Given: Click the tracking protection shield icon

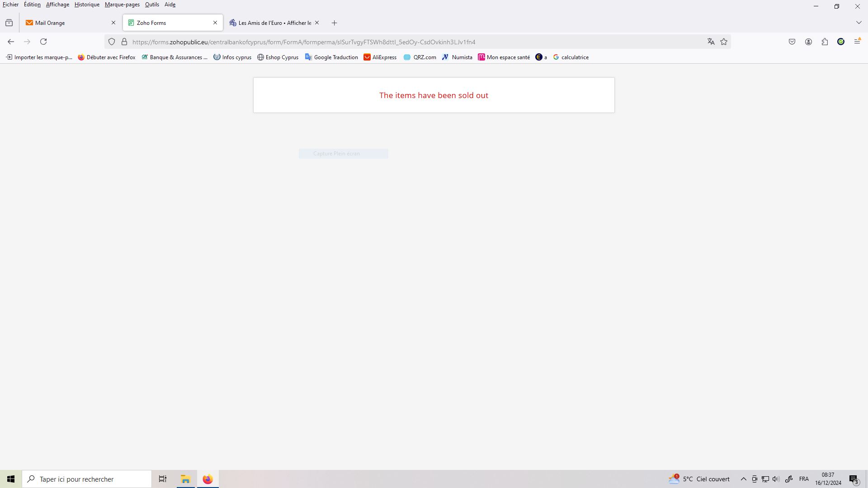Looking at the screenshot, I should pos(112,42).
